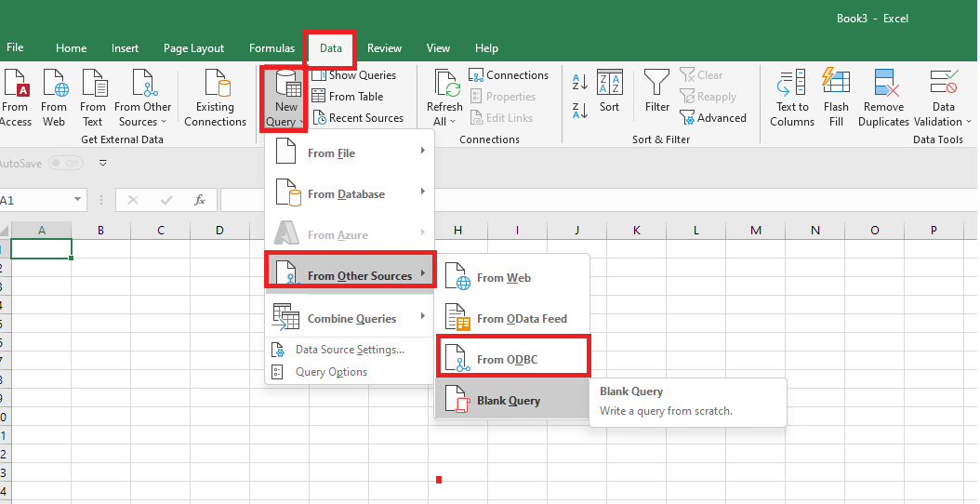Viewport: 980px width, 504px height.
Task: Select Blank Query
Action: [512, 400]
